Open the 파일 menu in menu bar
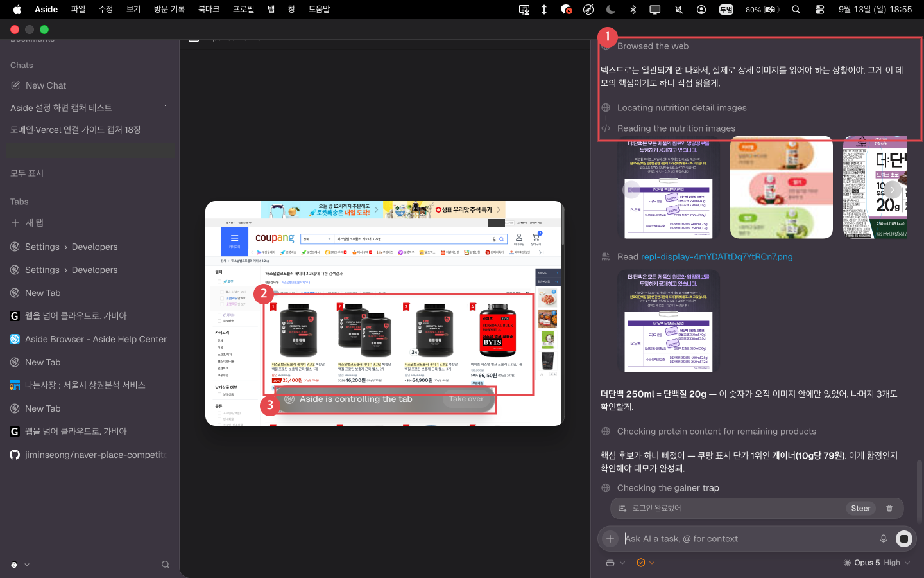The width and height of the screenshot is (924, 578). click(x=78, y=10)
